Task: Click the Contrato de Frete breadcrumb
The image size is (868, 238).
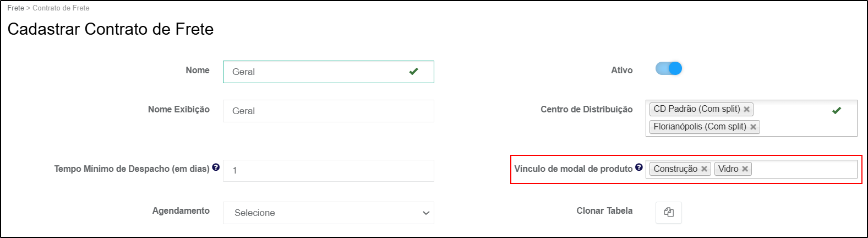Action: (x=61, y=8)
